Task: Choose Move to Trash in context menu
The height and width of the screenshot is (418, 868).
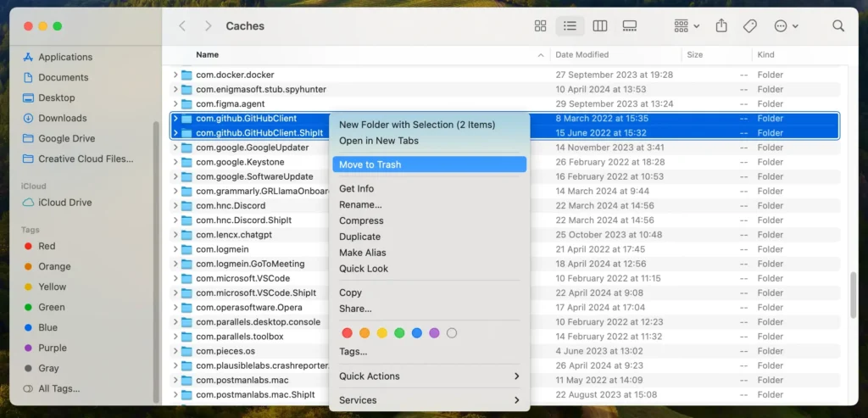Action: click(x=429, y=164)
